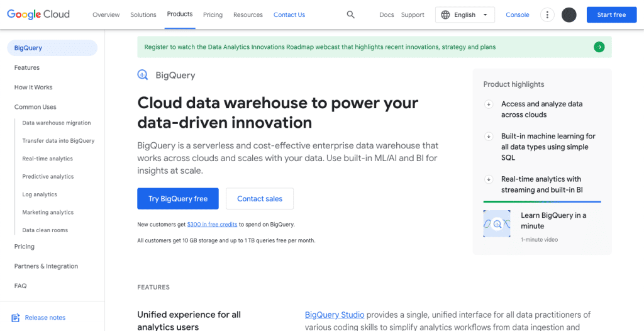Open the Support link
Viewport: 644px width, 331px height.
413,15
